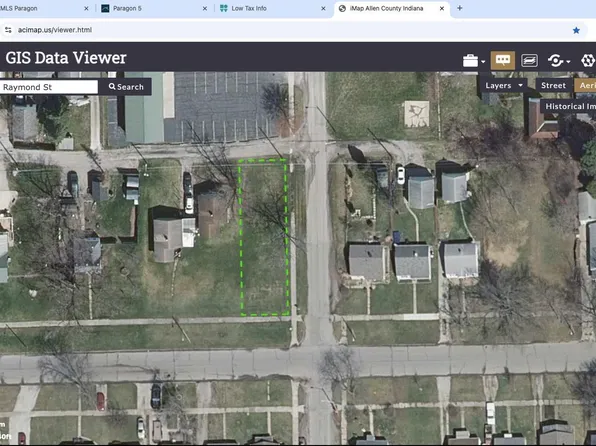Screen dimensions: 596x446
Task: Click the Search button
Action: pos(126,87)
